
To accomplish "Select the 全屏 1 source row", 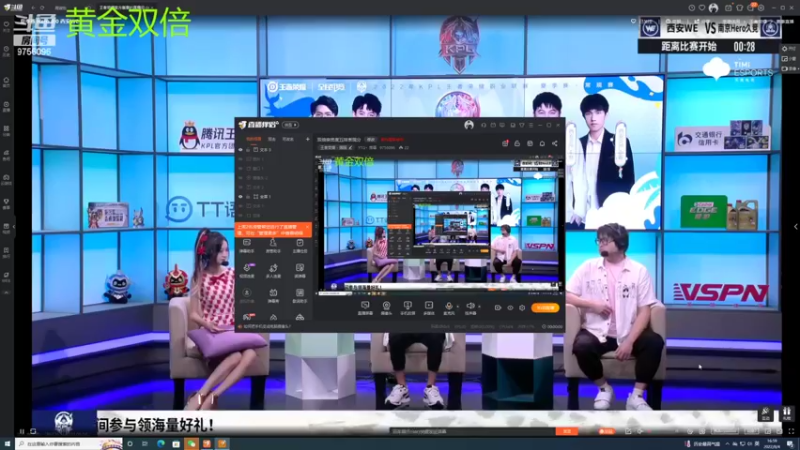I will point(273,196).
